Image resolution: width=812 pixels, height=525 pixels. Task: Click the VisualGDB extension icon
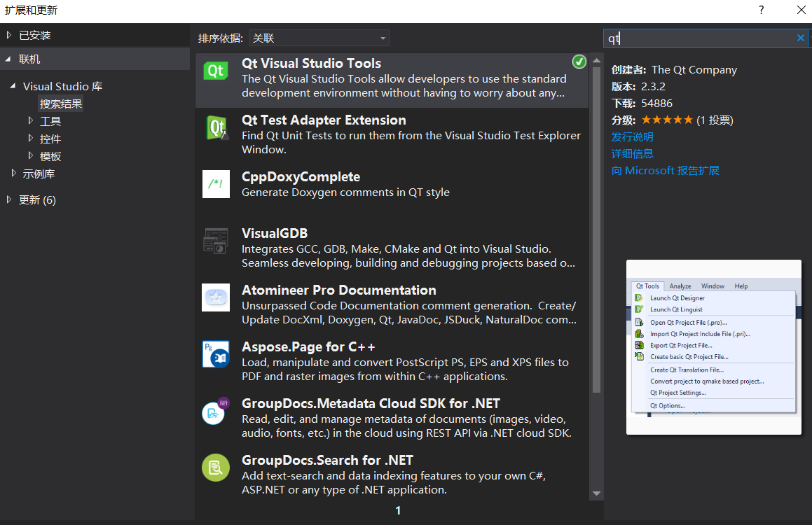(215, 241)
